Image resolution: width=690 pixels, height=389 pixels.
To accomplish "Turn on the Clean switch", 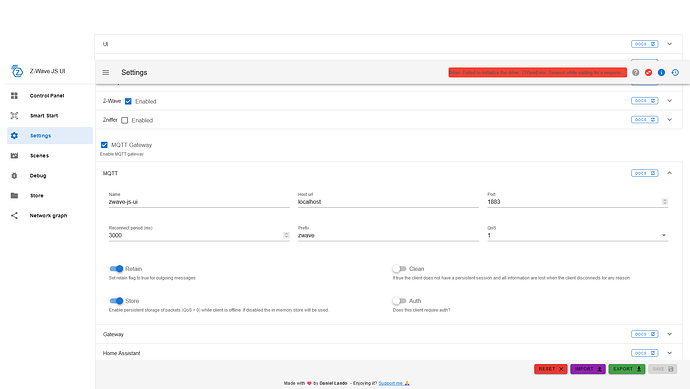I will pyautogui.click(x=399, y=268).
